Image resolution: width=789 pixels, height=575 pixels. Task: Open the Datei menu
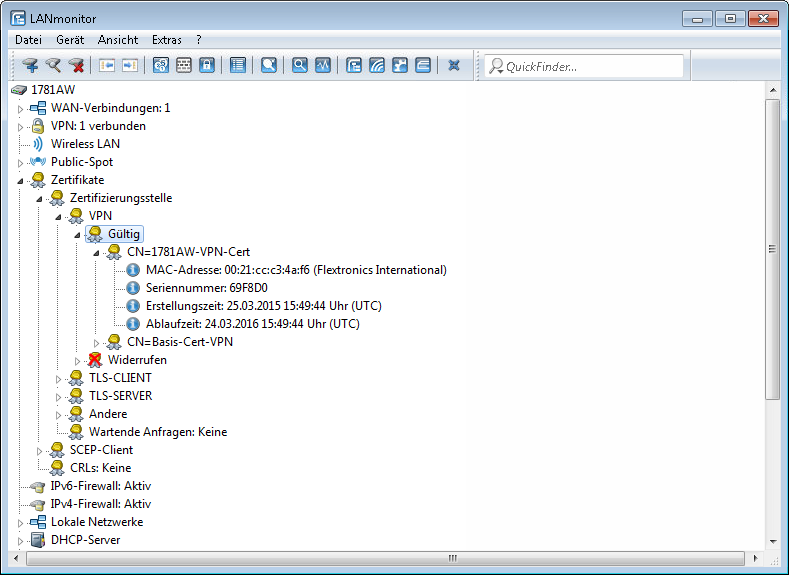point(29,40)
